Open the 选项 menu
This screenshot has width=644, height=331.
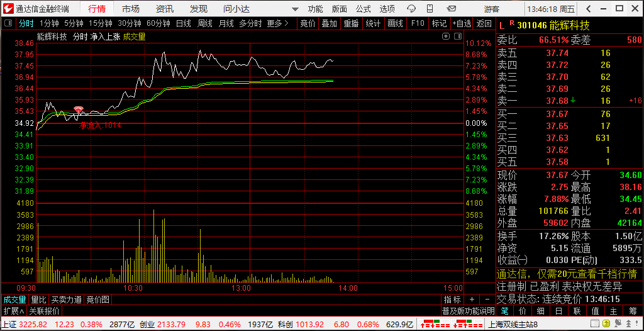pyautogui.click(x=387, y=9)
